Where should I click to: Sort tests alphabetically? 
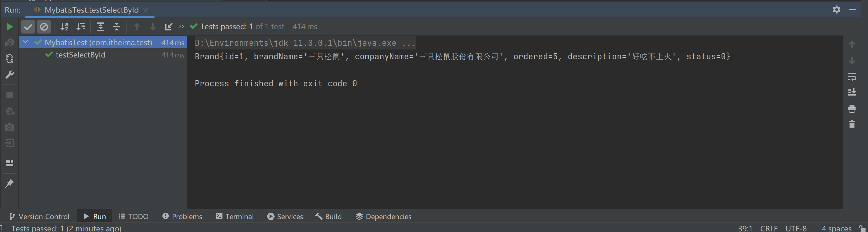64,27
